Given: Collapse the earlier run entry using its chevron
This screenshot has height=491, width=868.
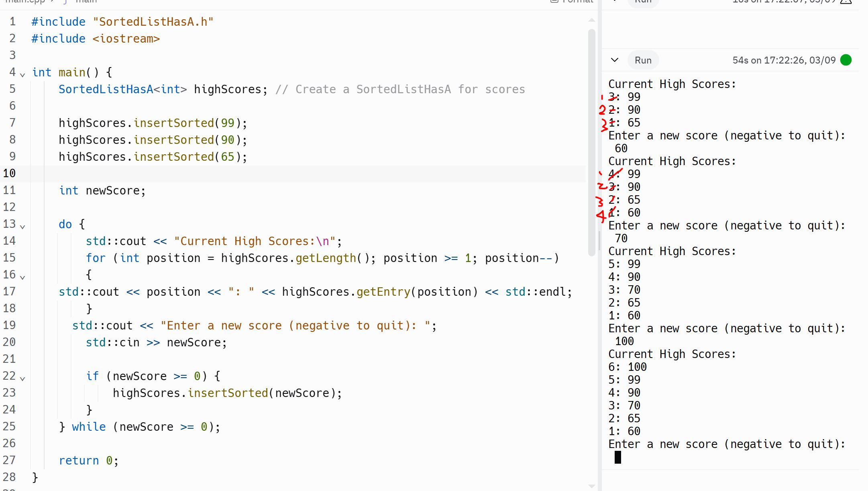Looking at the screenshot, I should (614, 1).
